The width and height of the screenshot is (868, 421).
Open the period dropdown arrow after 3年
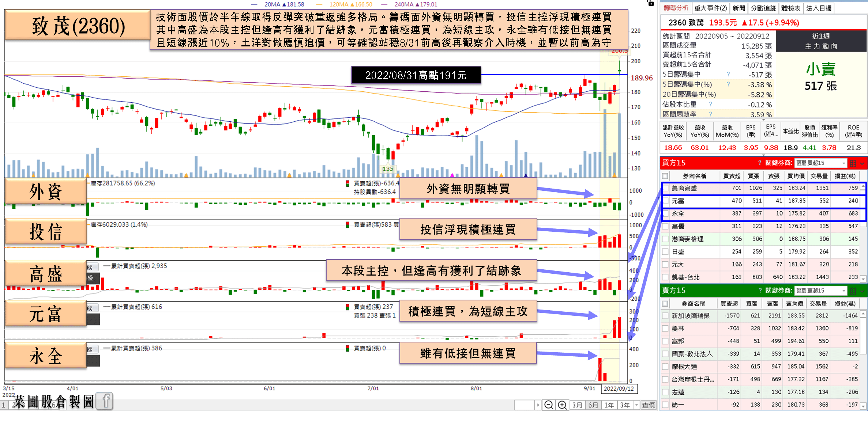(x=636, y=405)
